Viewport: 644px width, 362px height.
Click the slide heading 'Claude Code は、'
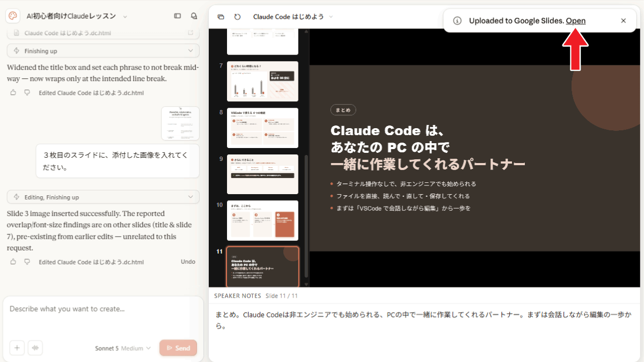pyautogui.click(x=389, y=131)
